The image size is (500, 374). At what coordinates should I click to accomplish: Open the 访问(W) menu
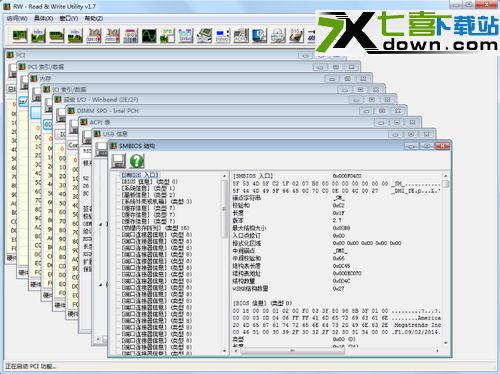(17, 18)
